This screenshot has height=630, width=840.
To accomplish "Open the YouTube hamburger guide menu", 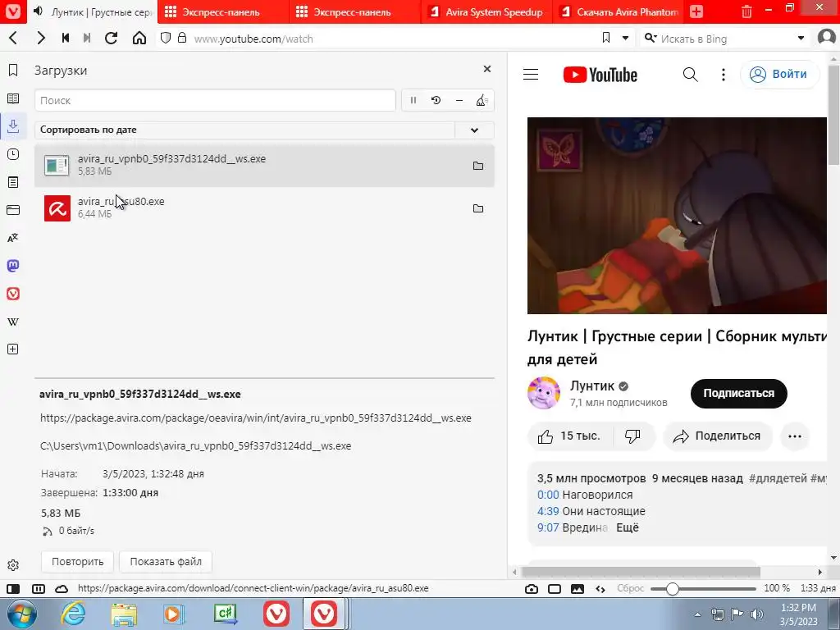I will click(x=531, y=75).
